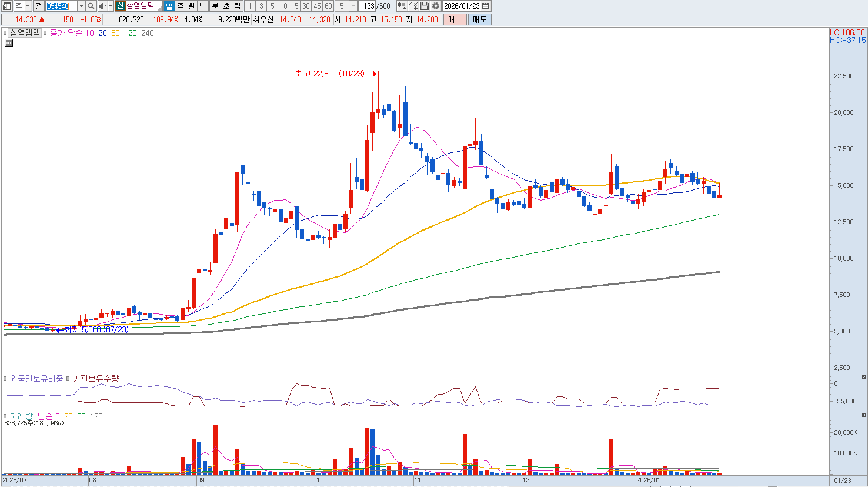Open the dropdown next to 주 selector
This screenshot has height=487, width=868.
pos(28,6)
